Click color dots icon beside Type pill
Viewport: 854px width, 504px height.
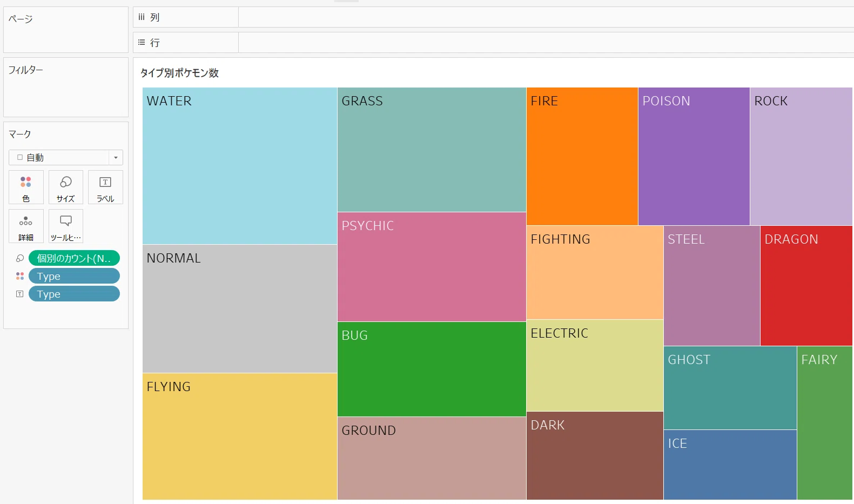pos(20,276)
